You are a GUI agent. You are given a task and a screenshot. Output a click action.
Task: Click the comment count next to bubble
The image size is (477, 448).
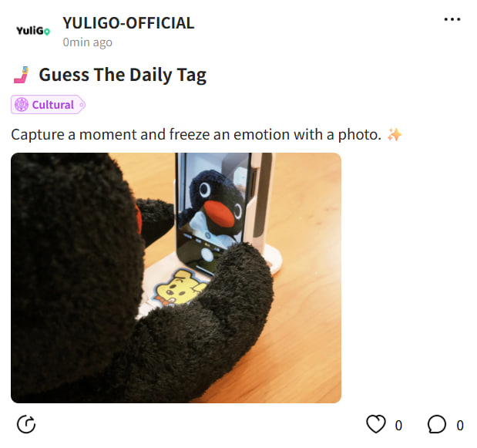click(460, 425)
